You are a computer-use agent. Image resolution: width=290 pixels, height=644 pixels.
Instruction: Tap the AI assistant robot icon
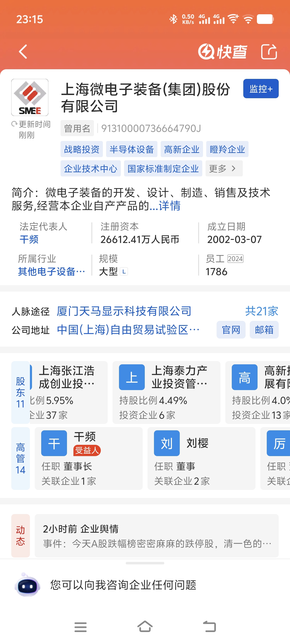click(x=27, y=585)
